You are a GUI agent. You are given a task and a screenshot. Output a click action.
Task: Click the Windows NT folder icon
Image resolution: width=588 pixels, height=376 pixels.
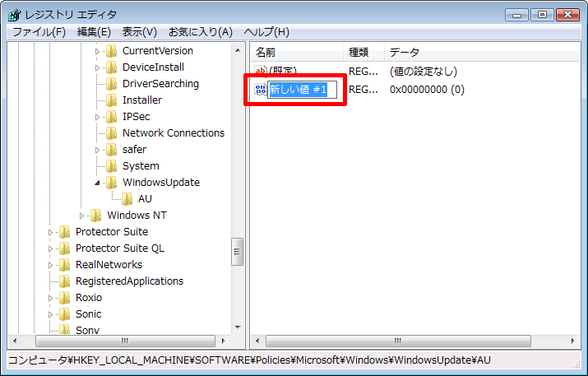(x=96, y=216)
